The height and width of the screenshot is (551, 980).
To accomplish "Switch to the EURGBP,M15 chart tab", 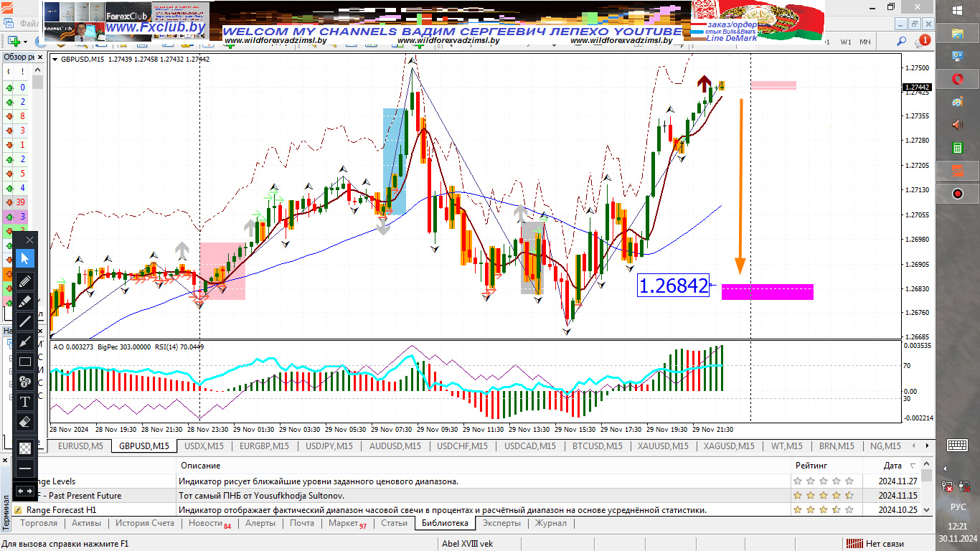I will (x=264, y=446).
